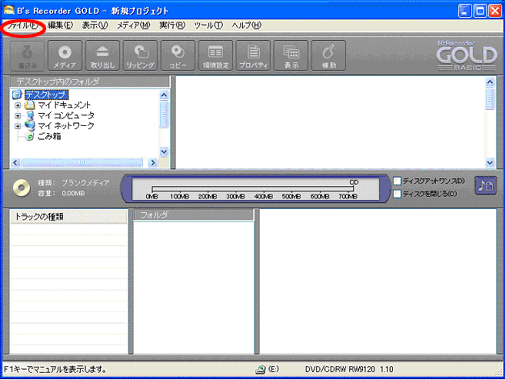Click the トラックの種類 column header
The width and height of the screenshot is (505, 380).
[x=69, y=217]
